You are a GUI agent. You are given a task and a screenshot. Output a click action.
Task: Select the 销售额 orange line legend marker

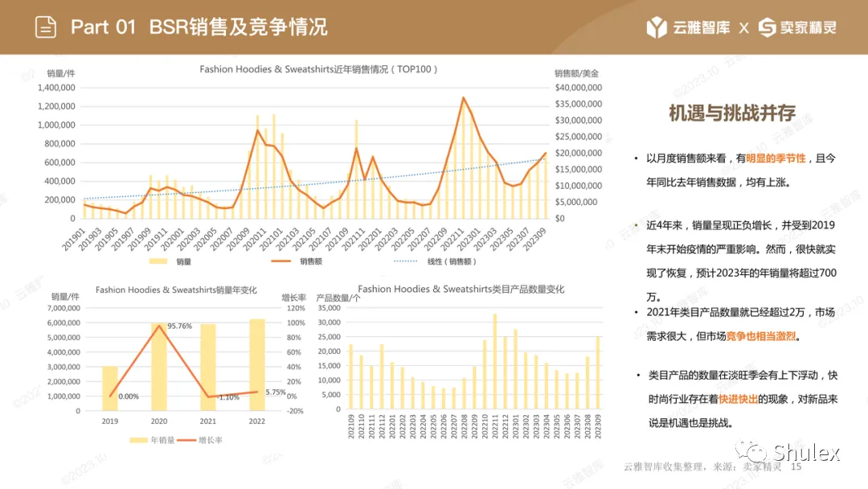coord(280,261)
